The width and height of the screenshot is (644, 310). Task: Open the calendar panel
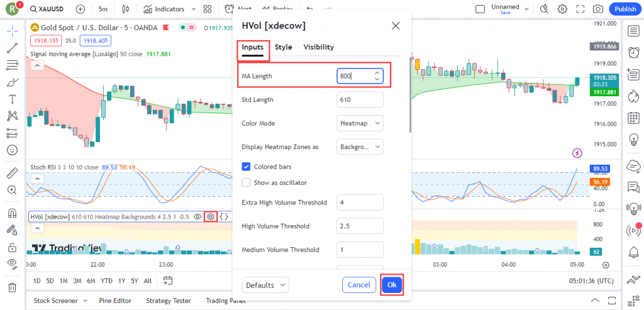[x=633, y=118]
